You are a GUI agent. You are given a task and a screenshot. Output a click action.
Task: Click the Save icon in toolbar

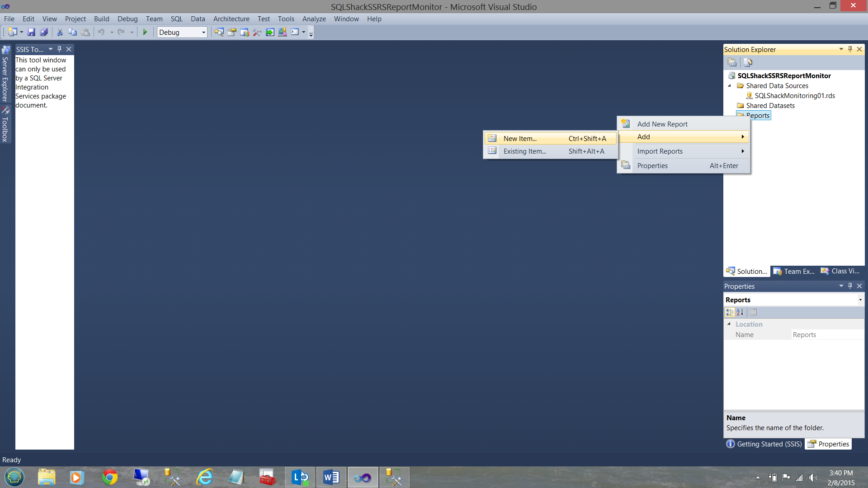[x=31, y=32]
